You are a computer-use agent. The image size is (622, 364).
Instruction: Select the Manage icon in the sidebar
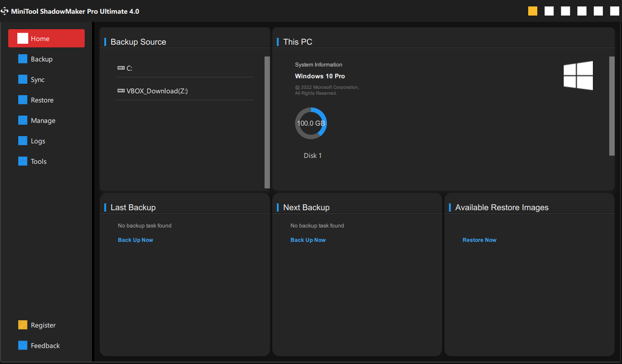tap(23, 120)
